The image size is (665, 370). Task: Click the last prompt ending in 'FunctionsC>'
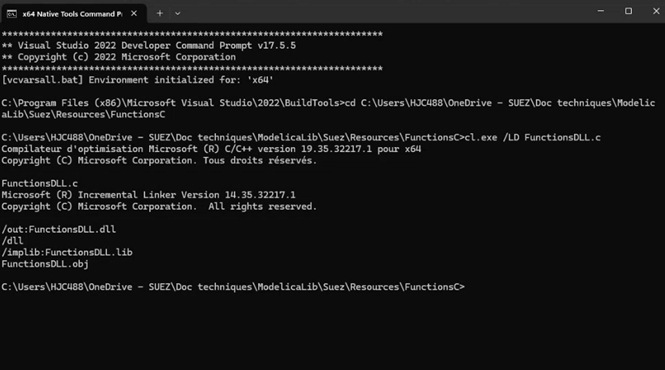tap(233, 287)
